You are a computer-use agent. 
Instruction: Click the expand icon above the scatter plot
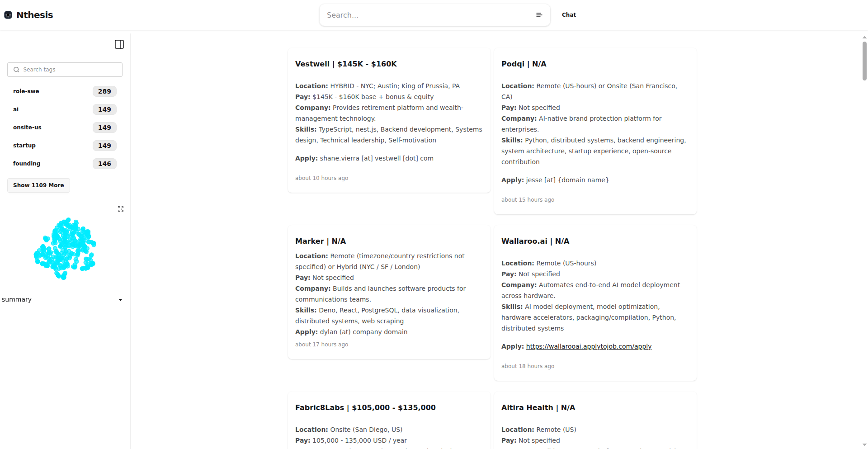tap(120, 208)
